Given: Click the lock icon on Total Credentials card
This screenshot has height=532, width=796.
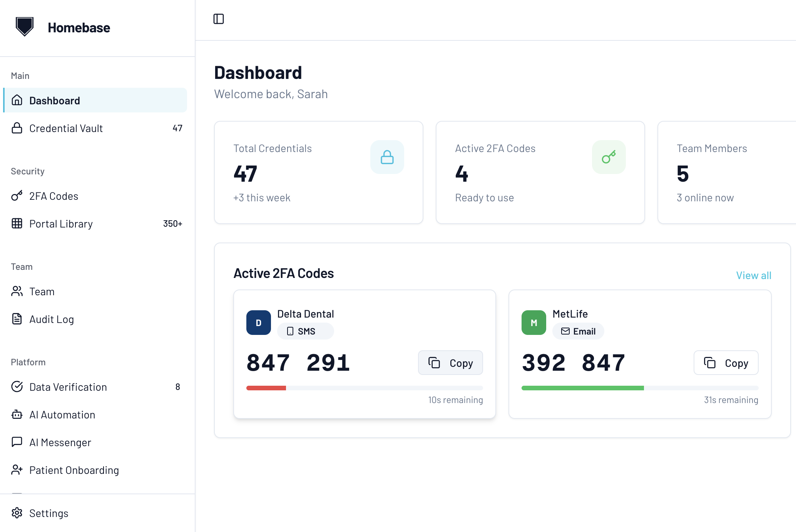Looking at the screenshot, I should 387,157.
